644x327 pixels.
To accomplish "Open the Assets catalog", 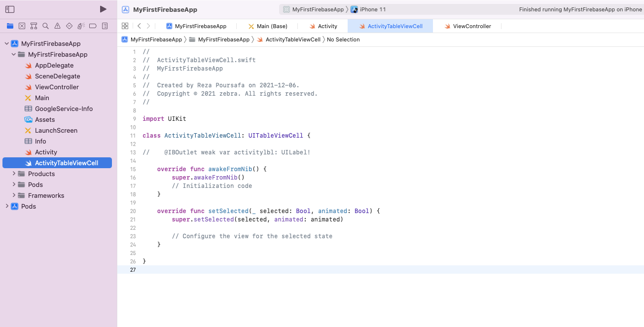I will tap(45, 119).
